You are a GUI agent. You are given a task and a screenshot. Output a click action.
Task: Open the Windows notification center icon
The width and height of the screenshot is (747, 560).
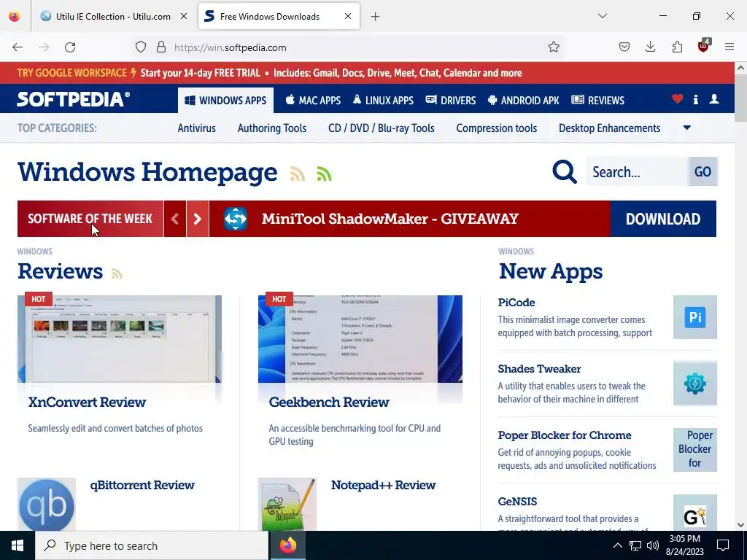pyautogui.click(x=723, y=545)
